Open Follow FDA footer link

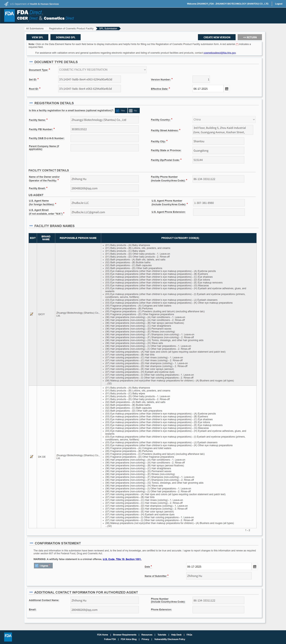[x=110, y=639]
